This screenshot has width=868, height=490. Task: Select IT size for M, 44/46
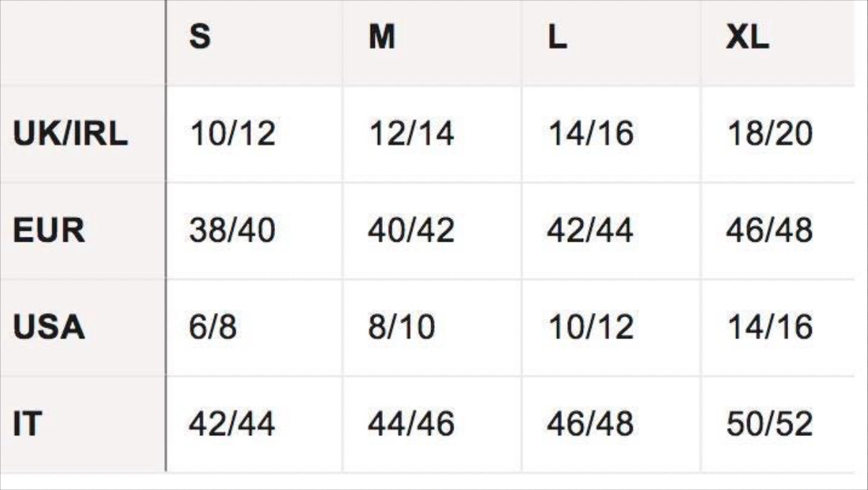pyautogui.click(x=412, y=425)
